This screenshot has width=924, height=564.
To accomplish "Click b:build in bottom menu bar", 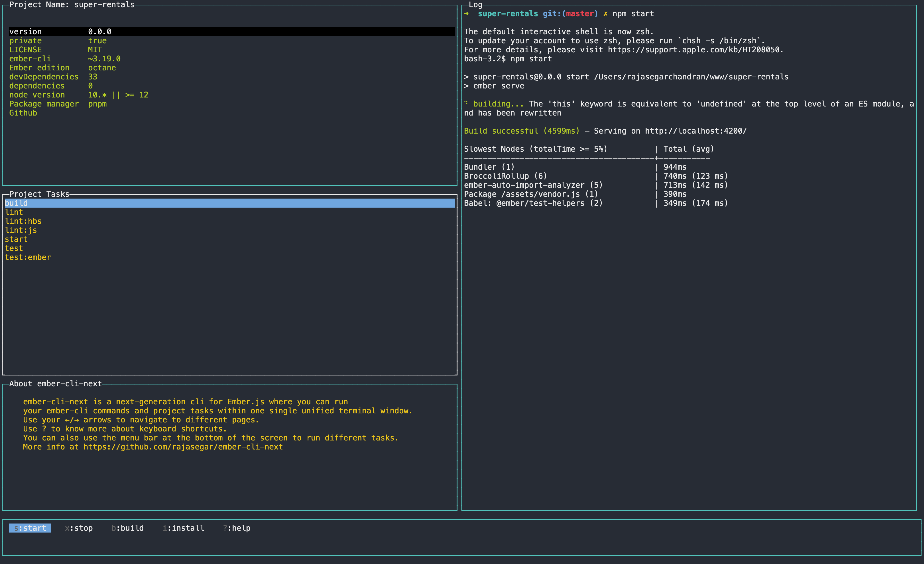I will click(x=128, y=528).
